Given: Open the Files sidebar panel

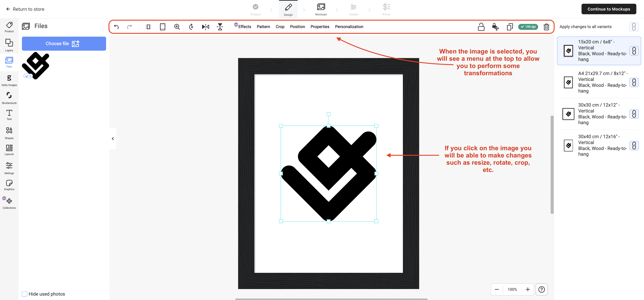Looking at the screenshot, I should pos(9,62).
